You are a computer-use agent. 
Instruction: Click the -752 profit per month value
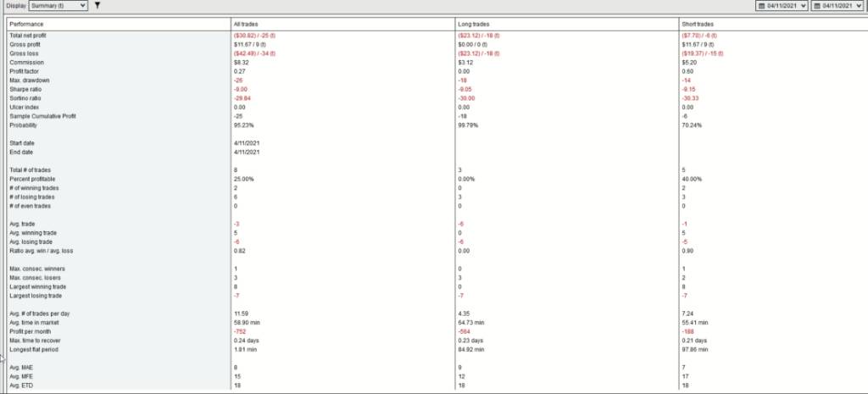(240, 331)
